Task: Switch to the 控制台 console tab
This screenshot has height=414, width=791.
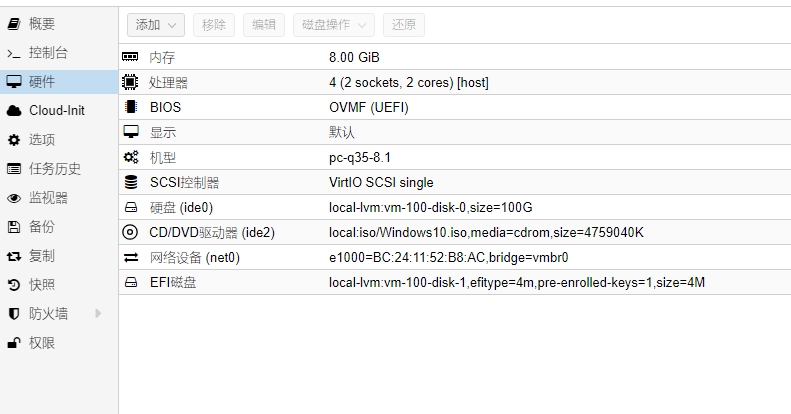Action: point(48,52)
